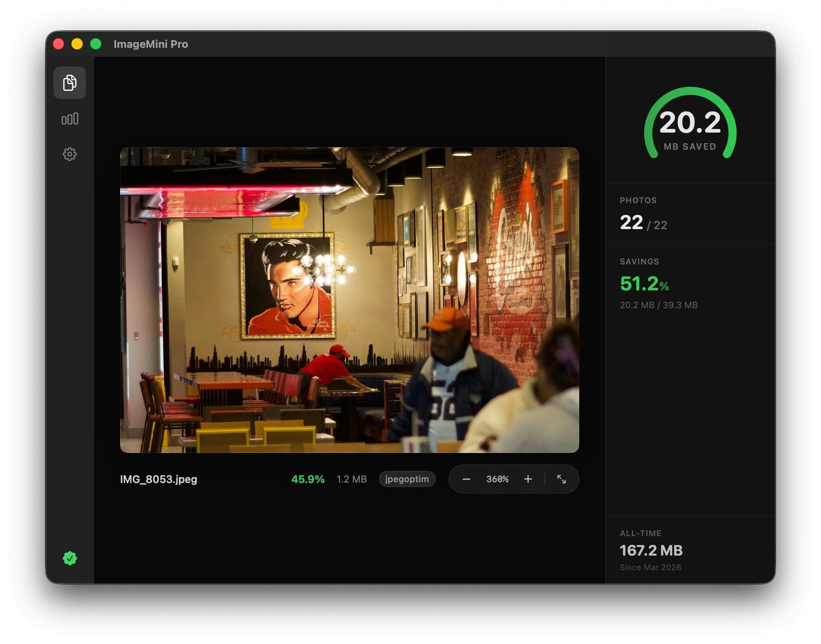
Task: Fit image using the expand-arrows icon
Action: coord(563,479)
